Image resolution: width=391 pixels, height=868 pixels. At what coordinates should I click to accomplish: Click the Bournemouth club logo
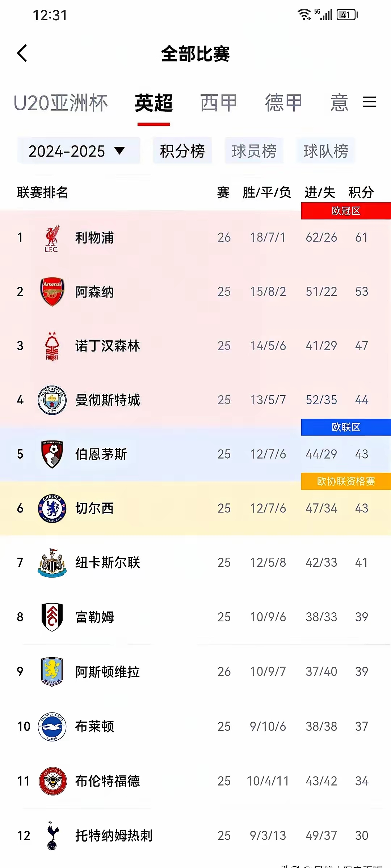click(52, 454)
